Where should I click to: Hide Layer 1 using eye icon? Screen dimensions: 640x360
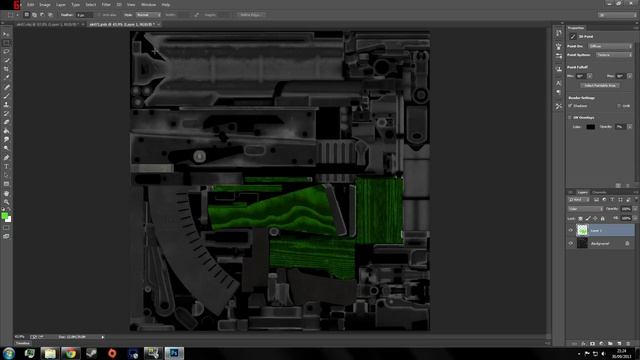571,231
